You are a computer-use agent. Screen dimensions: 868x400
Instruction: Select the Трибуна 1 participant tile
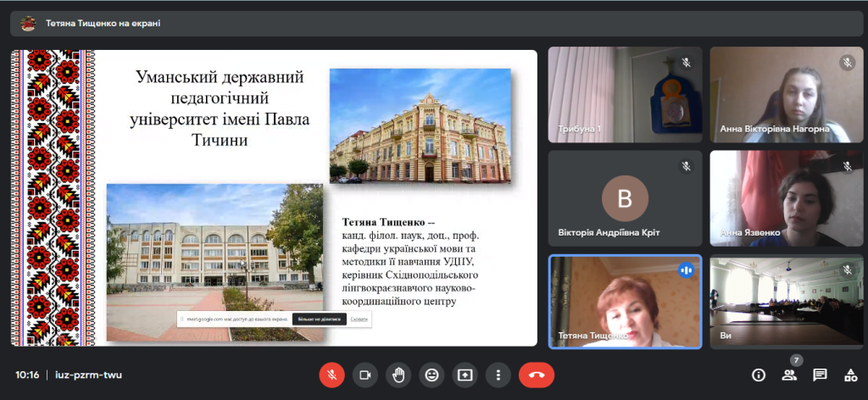tap(625, 94)
